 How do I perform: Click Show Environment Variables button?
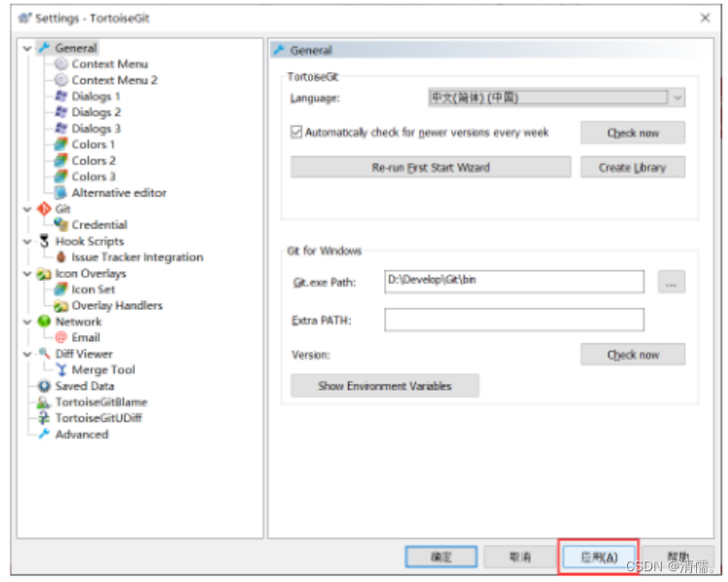[x=385, y=386]
